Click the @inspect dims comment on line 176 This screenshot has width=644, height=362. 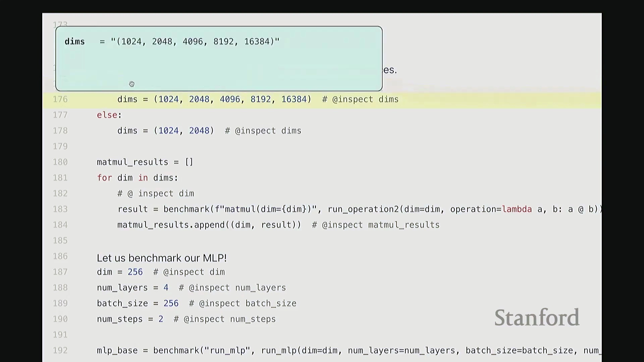click(x=361, y=100)
